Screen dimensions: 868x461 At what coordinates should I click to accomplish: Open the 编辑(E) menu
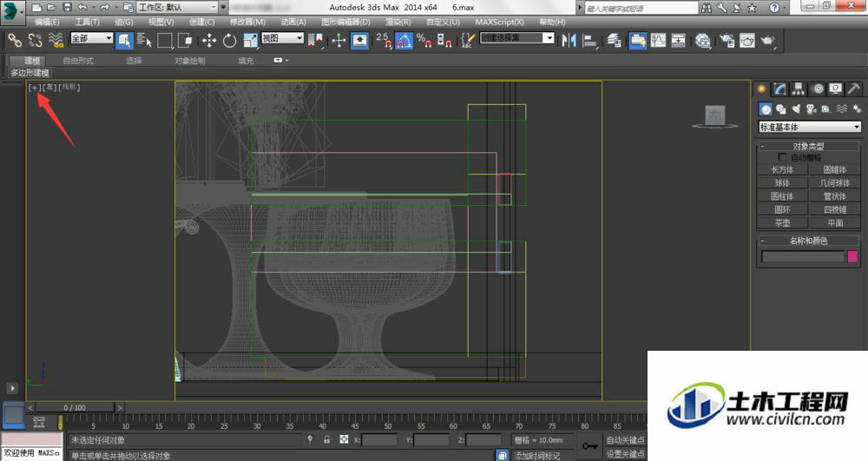coord(47,22)
